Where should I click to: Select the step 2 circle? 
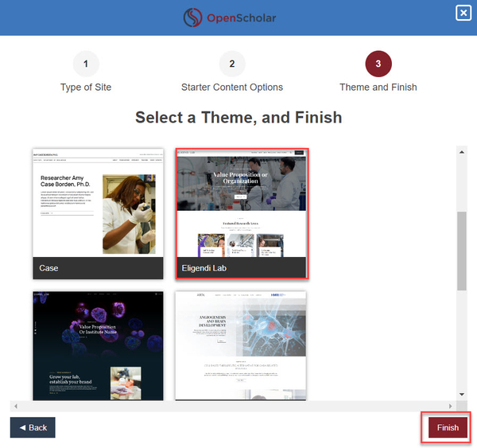coord(232,64)
